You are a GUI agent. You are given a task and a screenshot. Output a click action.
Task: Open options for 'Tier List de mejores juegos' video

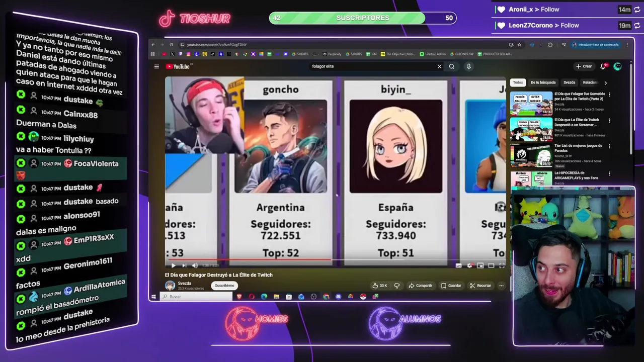(x=609, y=146)
